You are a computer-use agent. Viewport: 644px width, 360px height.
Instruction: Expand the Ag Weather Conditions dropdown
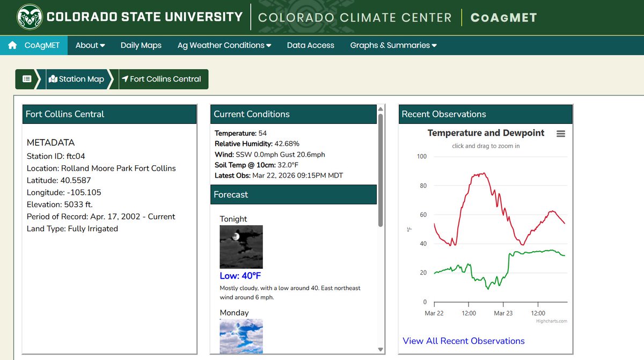224,46
